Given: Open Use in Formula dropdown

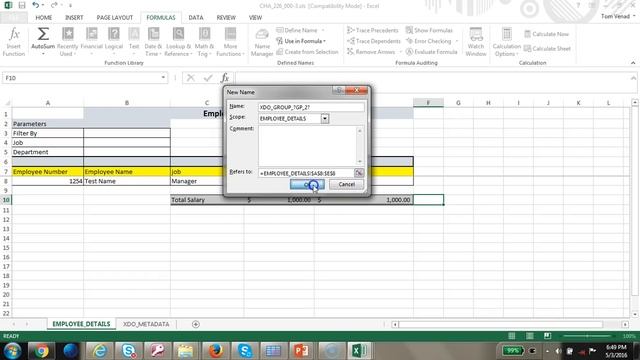Looking at the screenshot, I should (301, 41).
